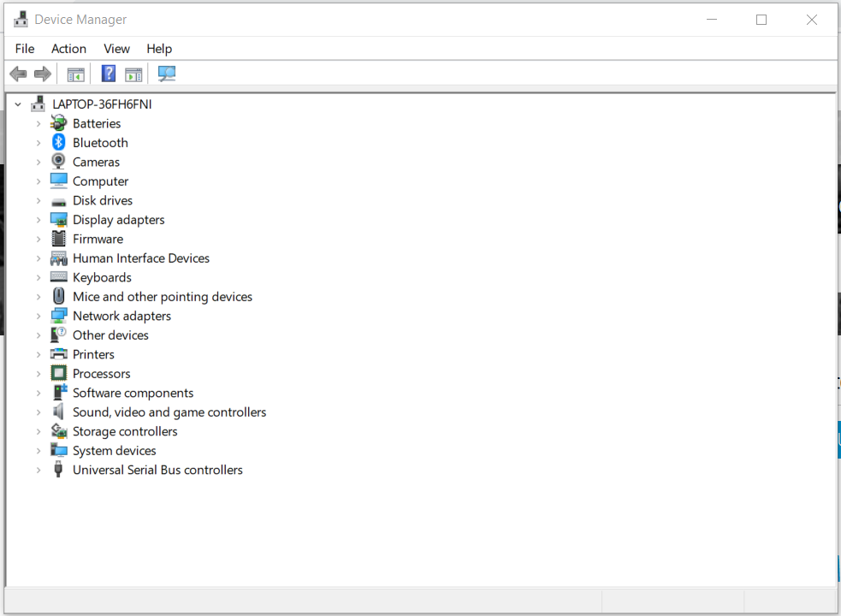Image resolution: width=841 pixels, height=616 pixels.
Task: Click the Other devices category icon
Action: click(x=58, y=335)
